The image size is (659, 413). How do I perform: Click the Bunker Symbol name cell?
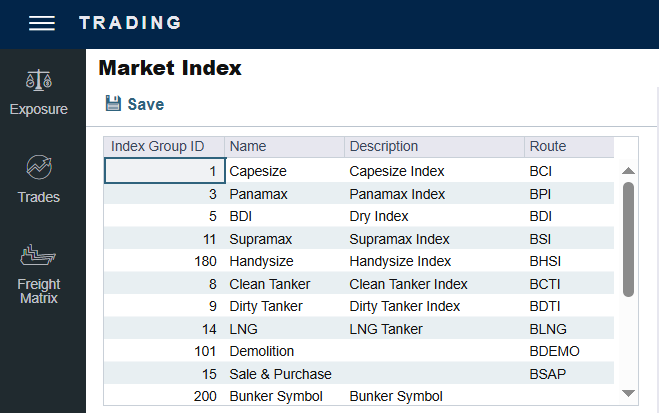click(x=284, y=396)
